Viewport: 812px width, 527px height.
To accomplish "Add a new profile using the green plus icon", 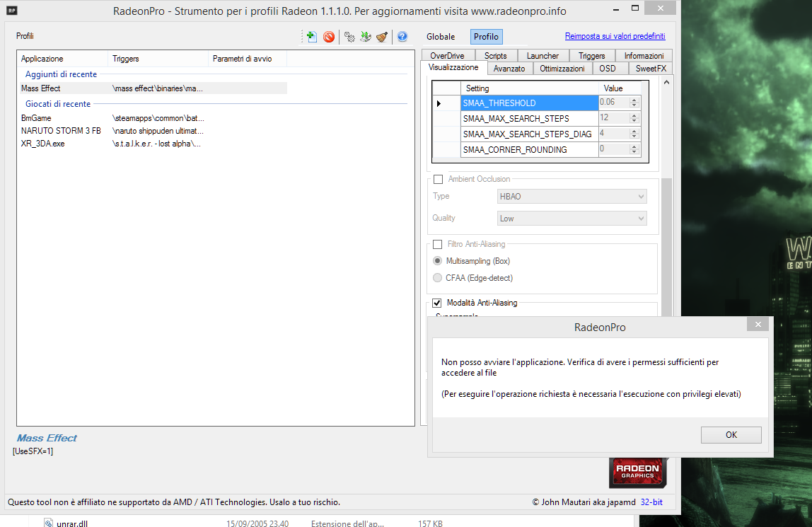I will (x=312, y=36).
